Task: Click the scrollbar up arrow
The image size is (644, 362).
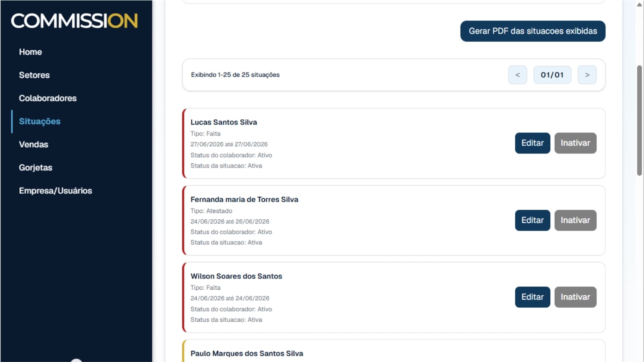Action: pyautogui.click(x=640, y=4)
